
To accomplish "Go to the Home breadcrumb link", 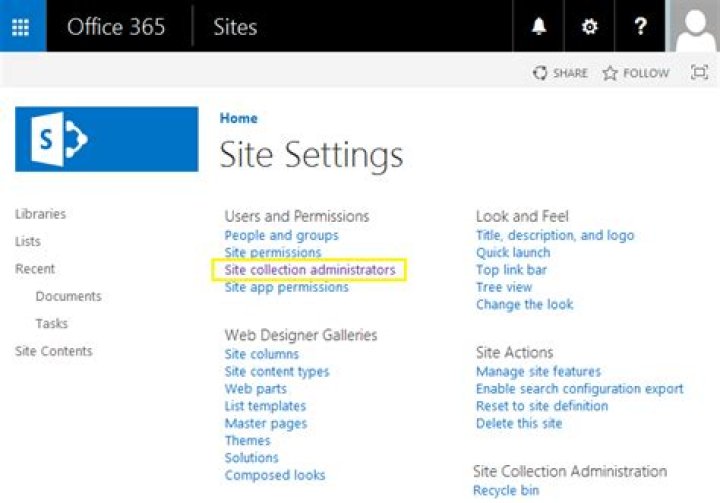I will 238,118.
